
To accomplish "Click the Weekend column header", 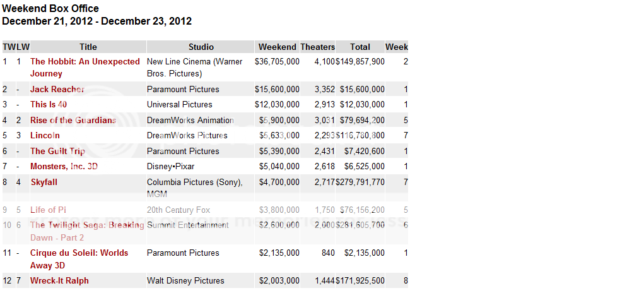I will pyautogui.click(x=277, y=47).
